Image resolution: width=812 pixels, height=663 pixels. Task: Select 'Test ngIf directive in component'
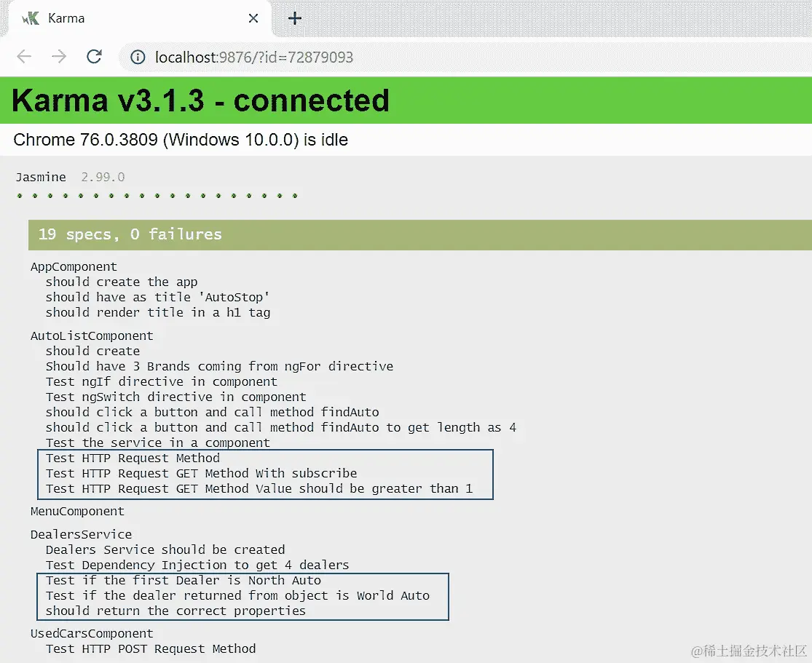[162, 381]
